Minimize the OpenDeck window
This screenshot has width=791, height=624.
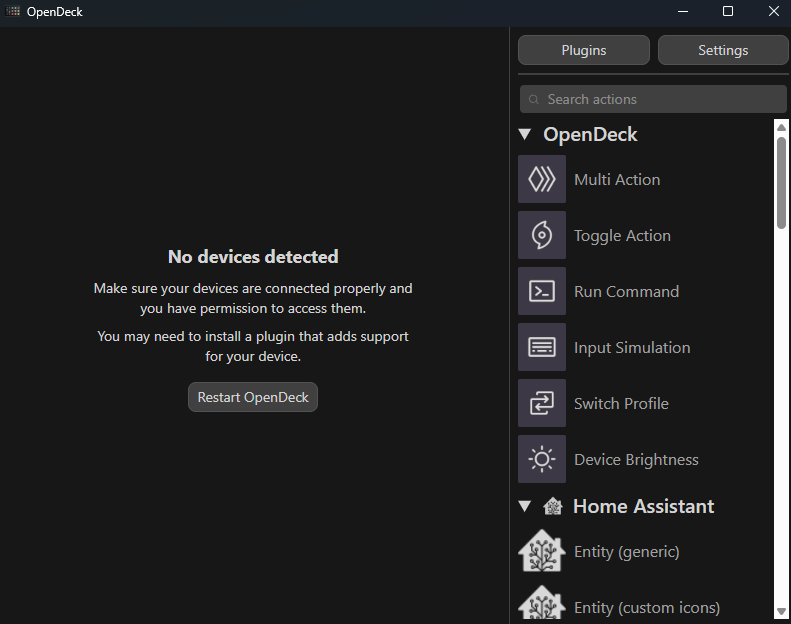(683, 11)
